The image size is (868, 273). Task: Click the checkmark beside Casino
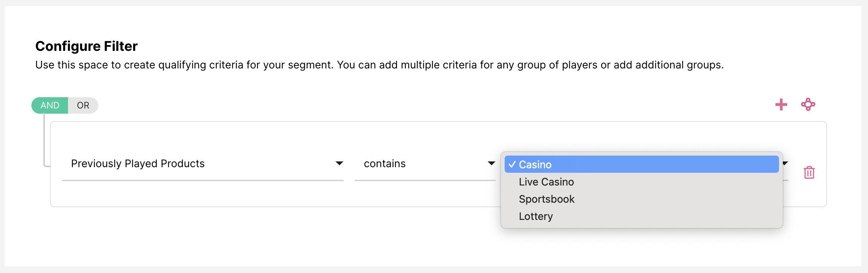(x=512, y=165)
